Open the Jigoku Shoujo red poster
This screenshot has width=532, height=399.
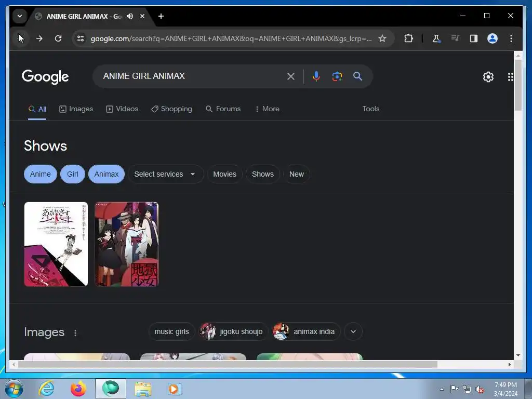(127, 244)
